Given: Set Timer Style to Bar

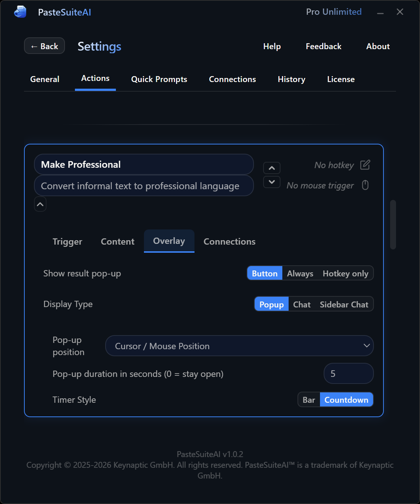Looking at the screenshot, I should point(309,400).
